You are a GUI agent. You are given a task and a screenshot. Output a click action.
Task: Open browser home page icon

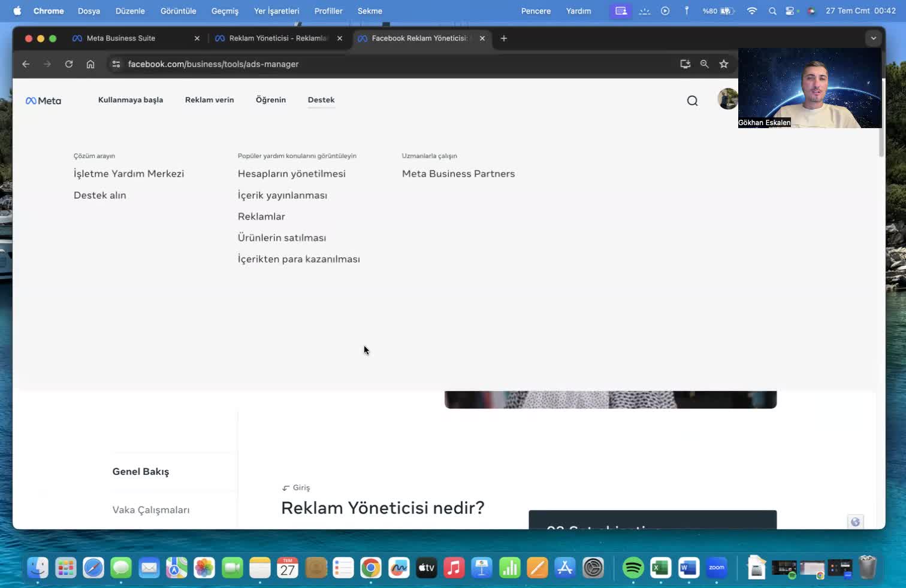point(90,64)
